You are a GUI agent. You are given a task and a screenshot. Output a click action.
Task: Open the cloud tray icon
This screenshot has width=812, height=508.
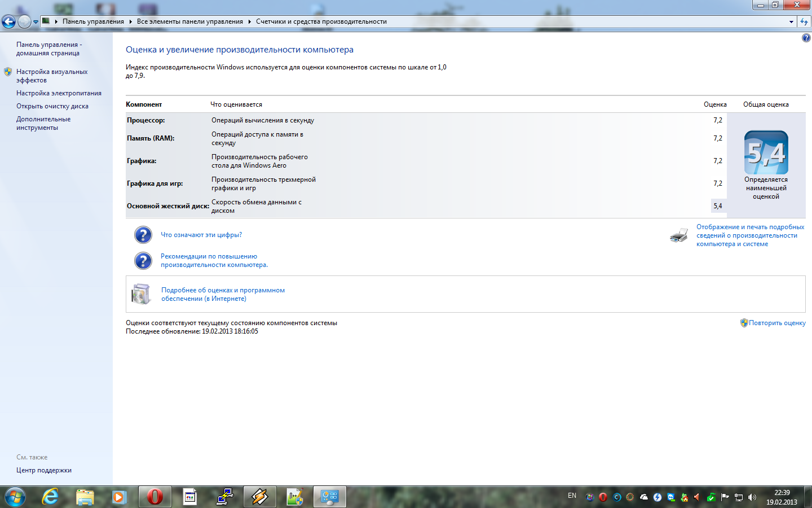pyautogui.click(x=643, y=497)
